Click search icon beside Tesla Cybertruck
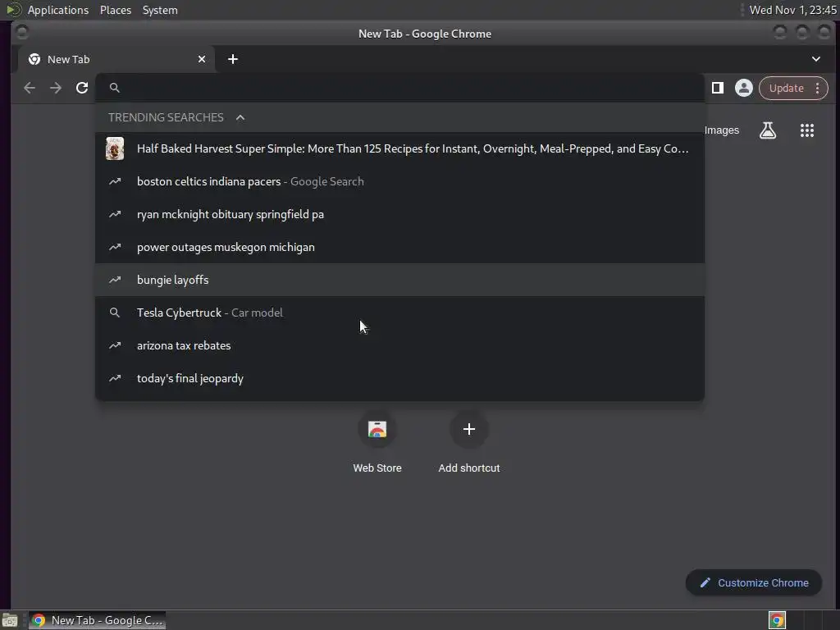The width and height of the screenshot is (840, 630). 115,313
